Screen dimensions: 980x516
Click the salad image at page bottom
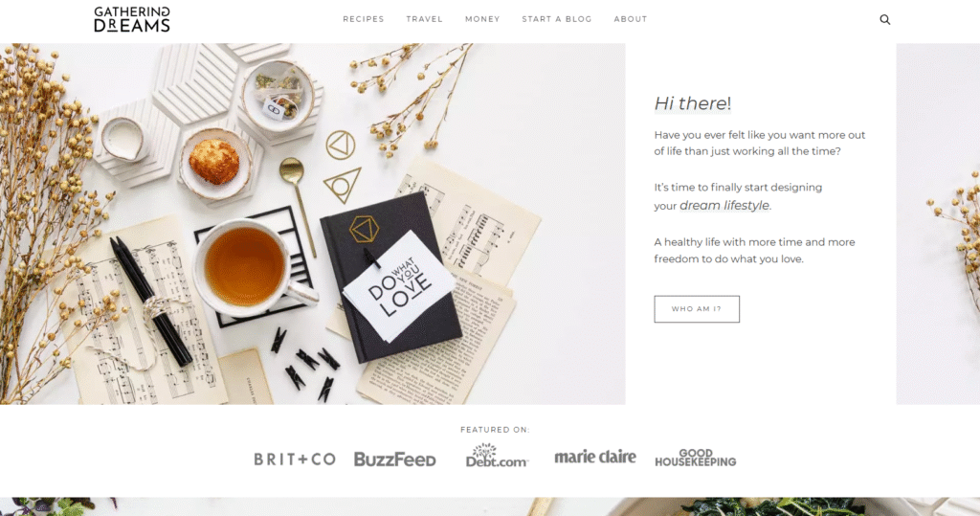(490, 506)
